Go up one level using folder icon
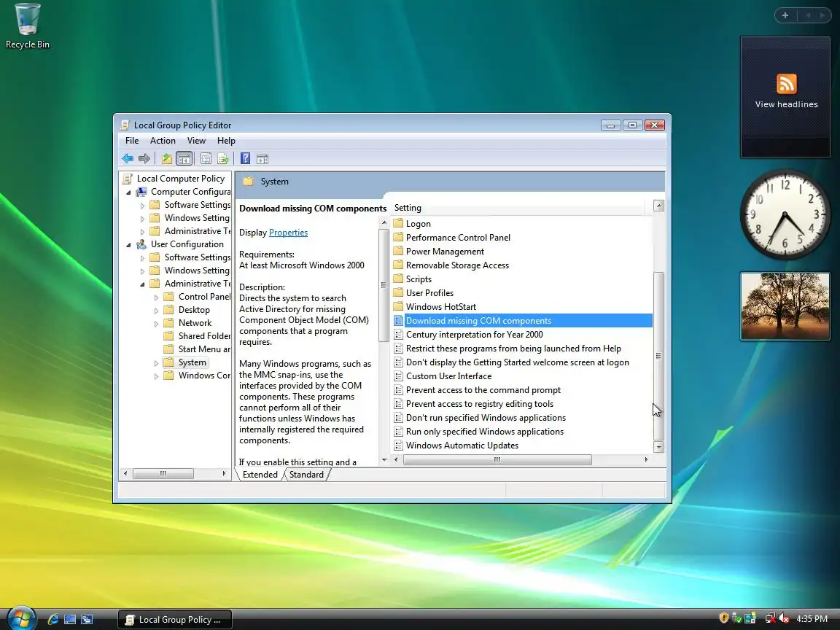The image size is (840, 630). coord(167,158)
